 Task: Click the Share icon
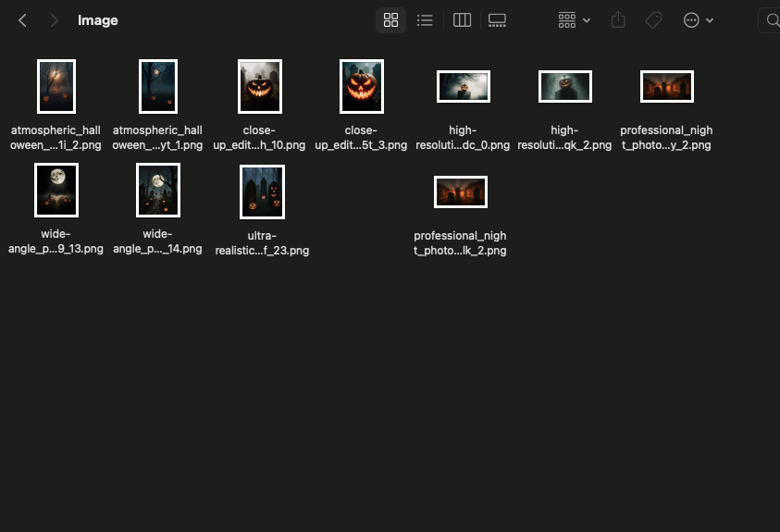620,20
